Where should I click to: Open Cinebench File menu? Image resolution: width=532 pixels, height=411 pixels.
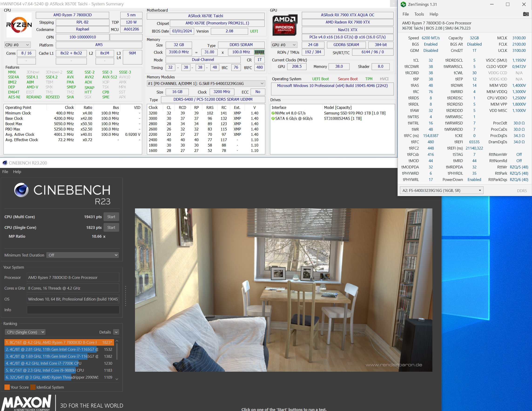5,172
